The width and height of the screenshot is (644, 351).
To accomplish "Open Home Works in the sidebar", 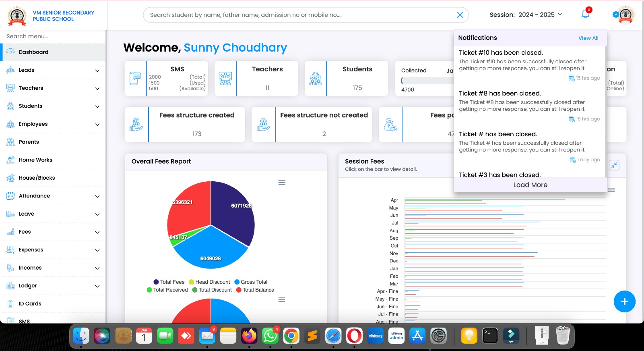I will pos(35,160).
